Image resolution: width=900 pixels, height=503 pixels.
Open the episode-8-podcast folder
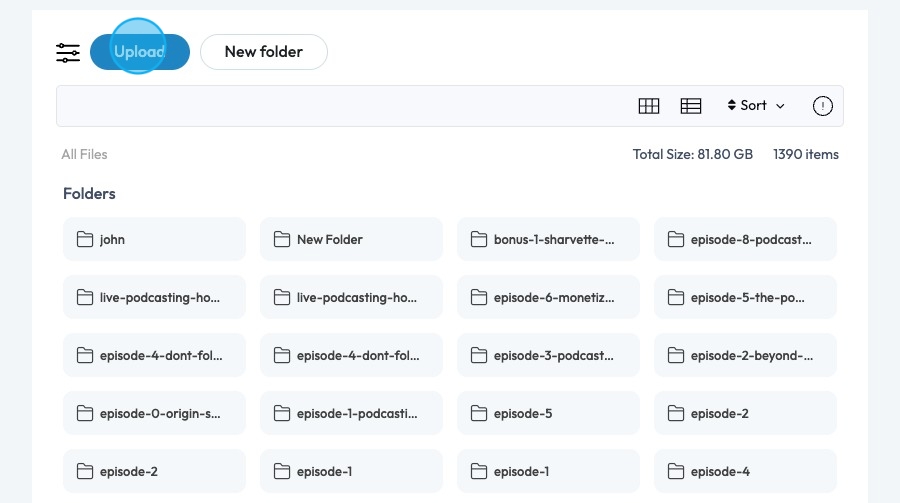745,240
